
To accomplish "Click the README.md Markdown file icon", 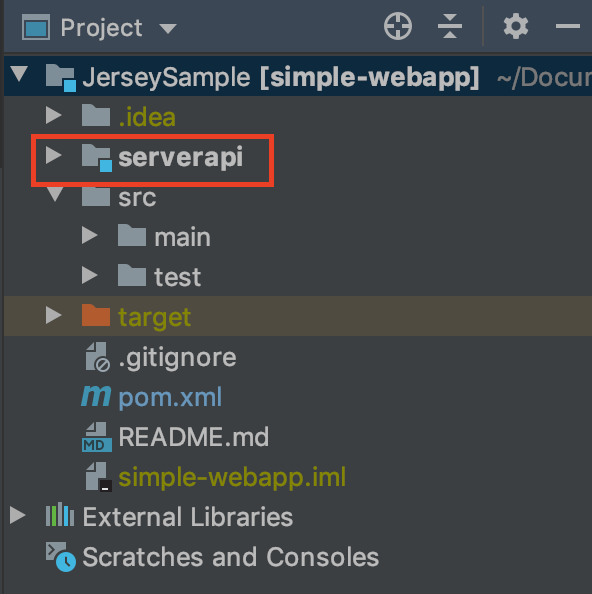I will coord(97,437).
